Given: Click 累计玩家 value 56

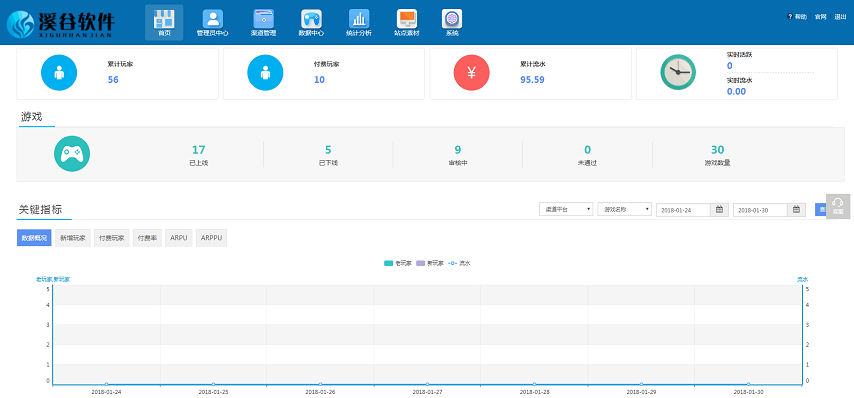Looking at the screenshot, I should 113,79.
